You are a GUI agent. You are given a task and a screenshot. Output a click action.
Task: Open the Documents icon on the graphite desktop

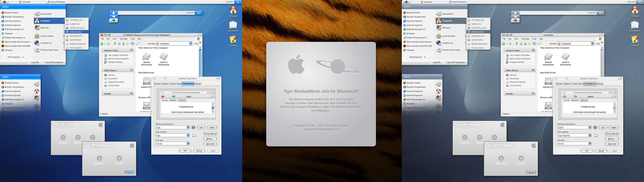tap(635, 25)
